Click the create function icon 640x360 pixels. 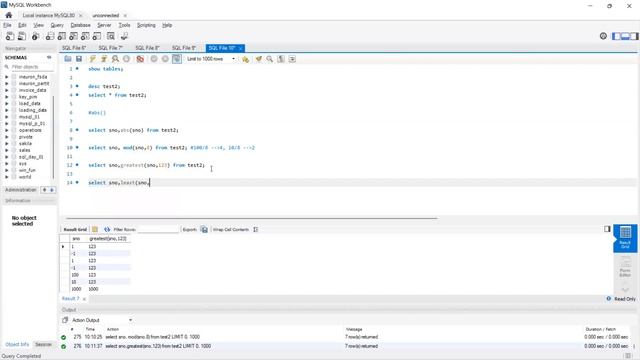click(x=97, y=36)
